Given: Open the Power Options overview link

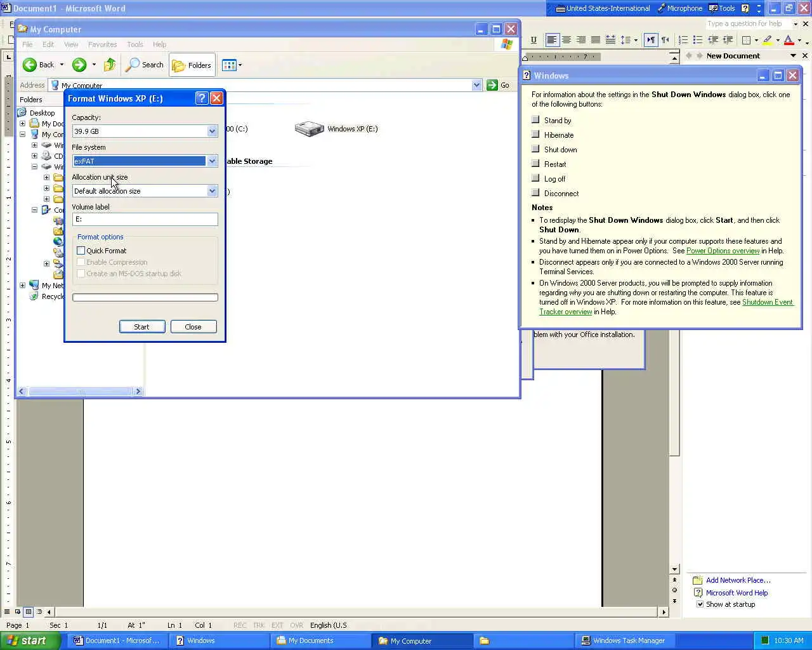Looking at the screenshot, I should click(x=723, y=251).
